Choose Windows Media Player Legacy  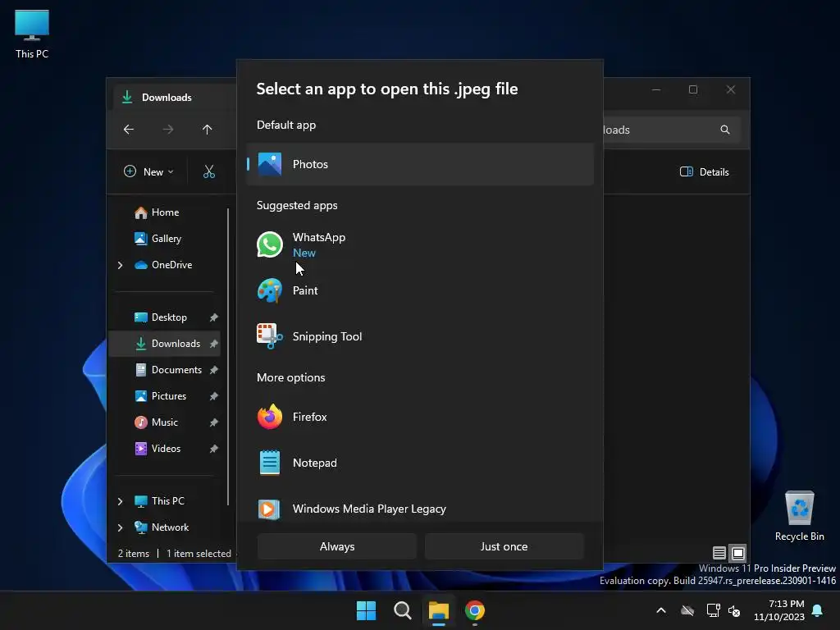coord(420,509)
